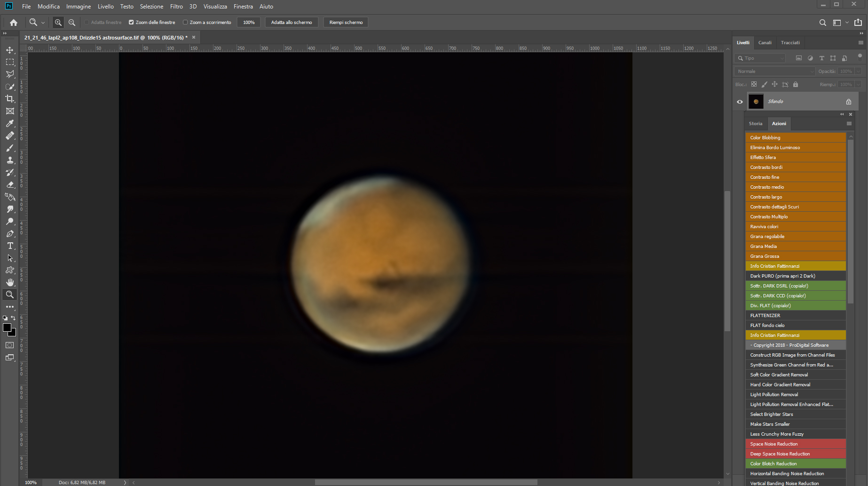This screenshot has width=868, height=486.
Task: Toggle pixel layer filter icon
Action: [x=798, y=58]
